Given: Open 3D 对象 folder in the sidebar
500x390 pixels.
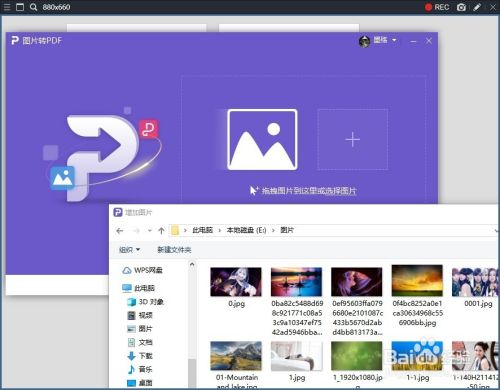Looking at the screenshot, I should pos(145,302).
